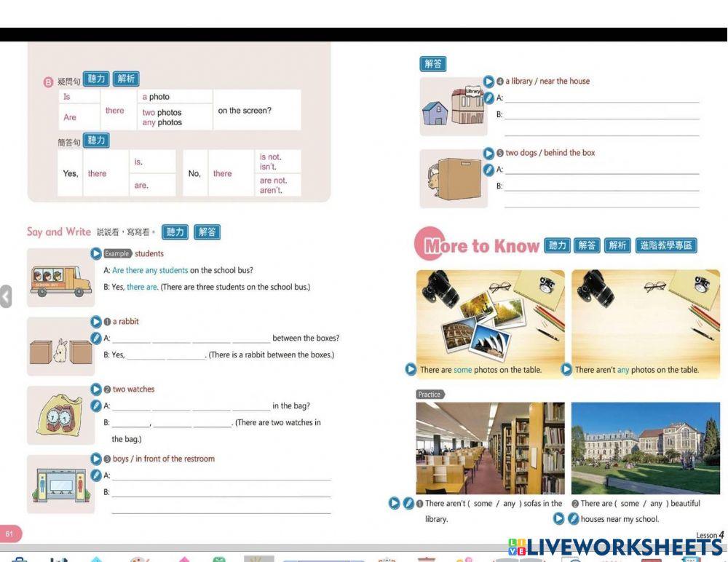Play 'There are some photos' sentence audio
728x562 pixels.
click(411, 370)
